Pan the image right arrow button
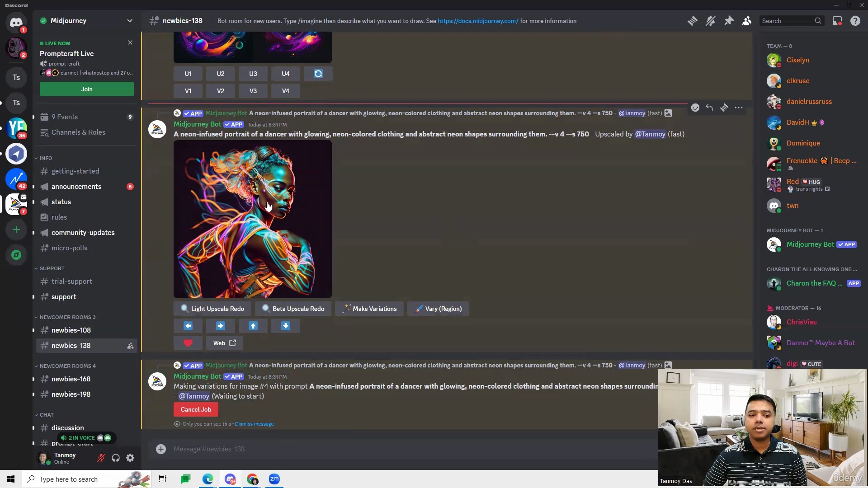 [x=221, y=326]
